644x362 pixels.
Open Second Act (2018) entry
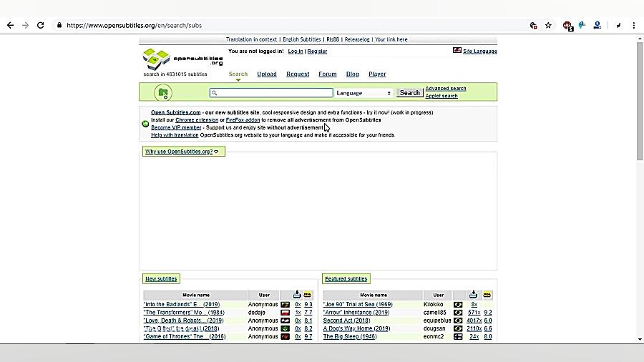[346, 321]
